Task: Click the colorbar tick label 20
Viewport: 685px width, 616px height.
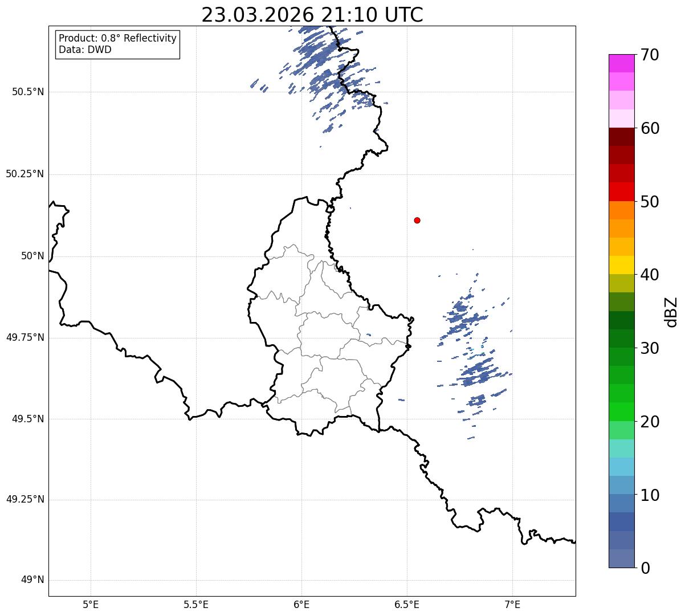Action: [650, 422]
